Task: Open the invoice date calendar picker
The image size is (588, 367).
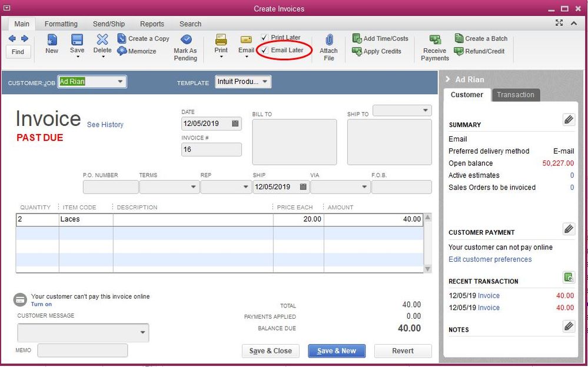Action: pyautogui.click(x=235, y=124)
